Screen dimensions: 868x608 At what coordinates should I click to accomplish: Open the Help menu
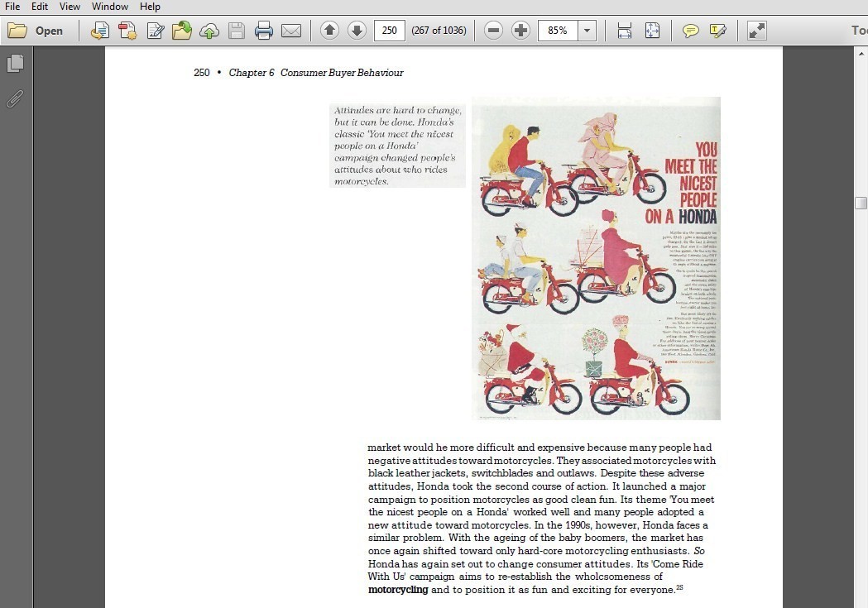(150, 7)
